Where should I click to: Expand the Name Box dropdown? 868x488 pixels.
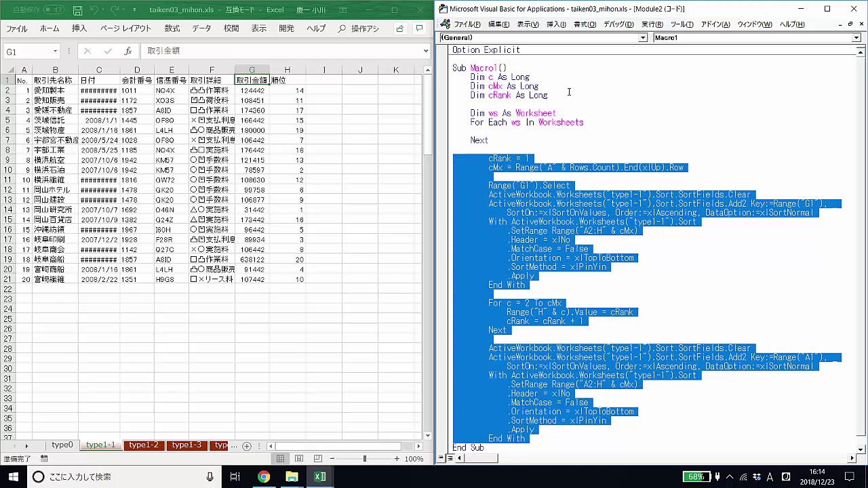pyautogui.click(x=55, y=52)
